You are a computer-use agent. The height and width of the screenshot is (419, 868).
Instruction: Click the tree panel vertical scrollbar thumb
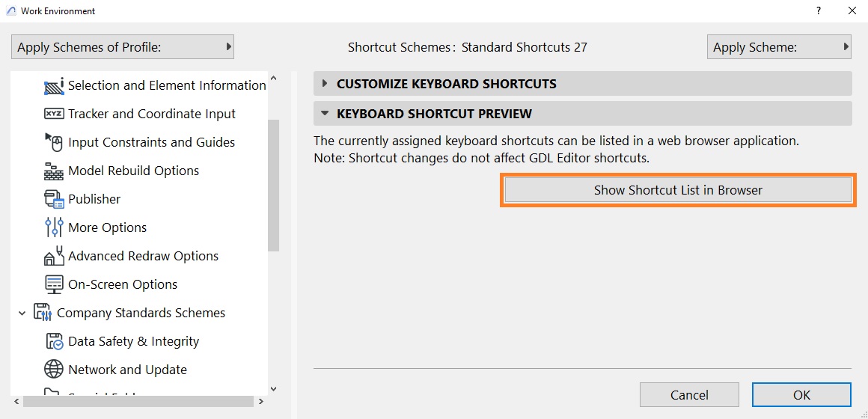pyautogui.click(x=273, y=186)
